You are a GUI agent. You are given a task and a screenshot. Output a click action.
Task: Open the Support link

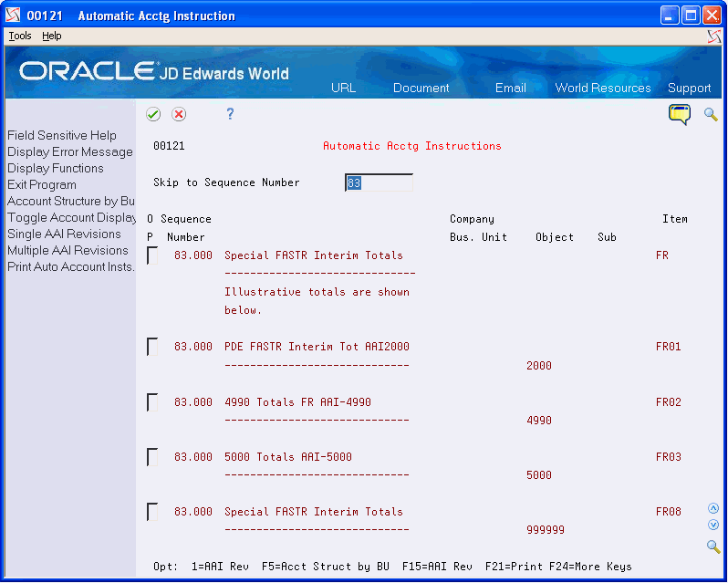coord(689,88)
